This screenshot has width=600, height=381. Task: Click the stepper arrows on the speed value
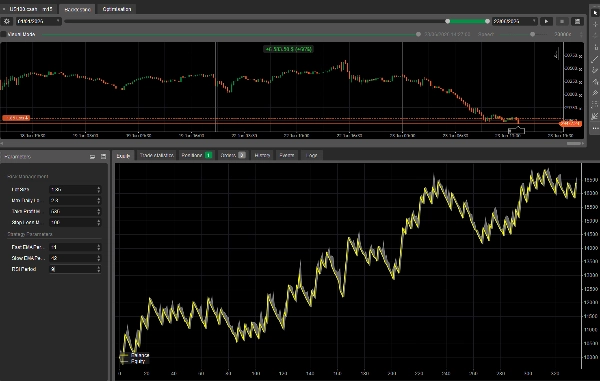coord(581,34)
